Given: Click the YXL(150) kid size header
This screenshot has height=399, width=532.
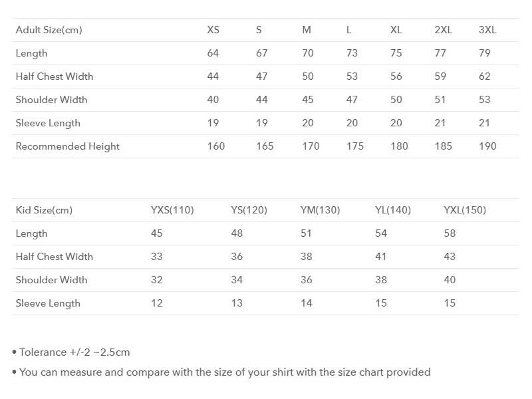Looking at the screenshot, I should pyautogui.click(x=465, y=210).
